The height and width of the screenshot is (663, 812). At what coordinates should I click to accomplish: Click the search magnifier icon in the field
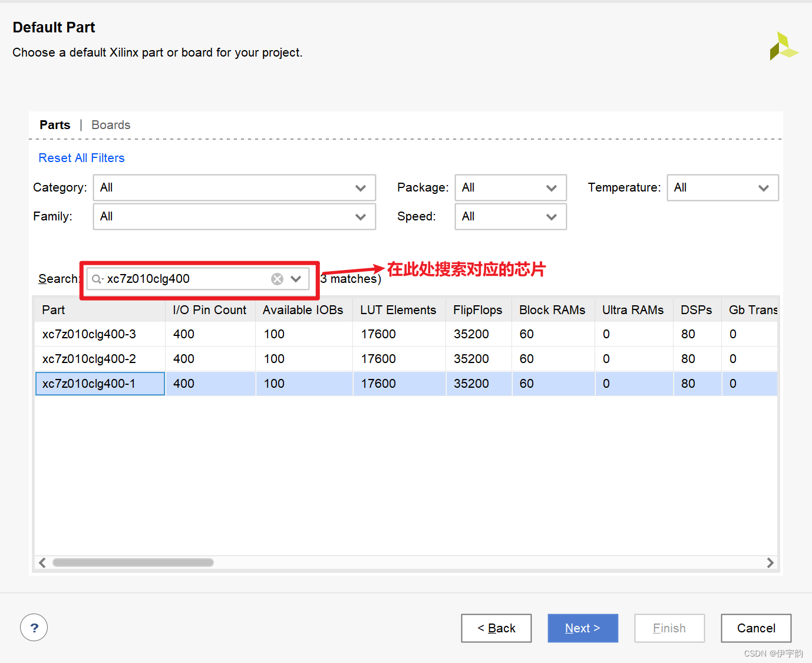[x=97, y=279]
